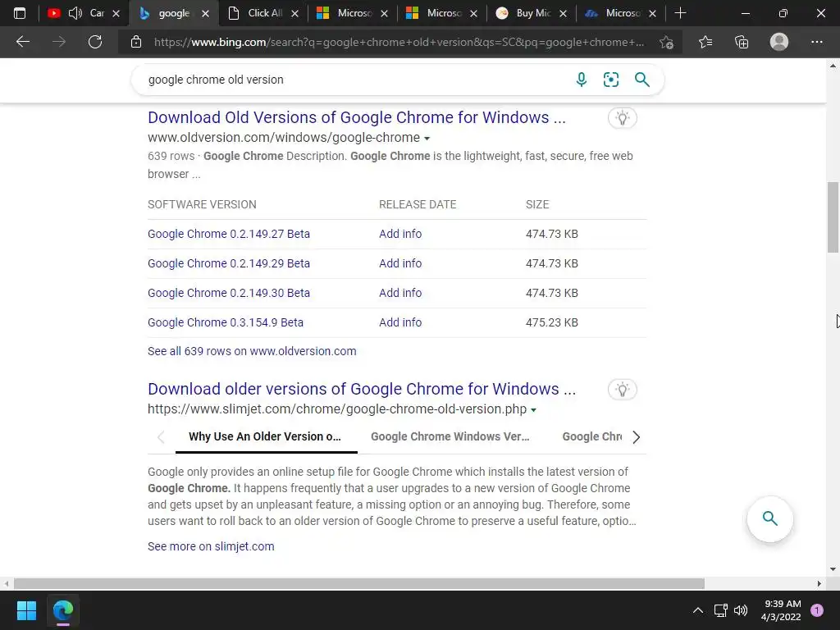This screenshot has height=630, width=840.
Task: Add this page to favorites
Action: [666, 43]
